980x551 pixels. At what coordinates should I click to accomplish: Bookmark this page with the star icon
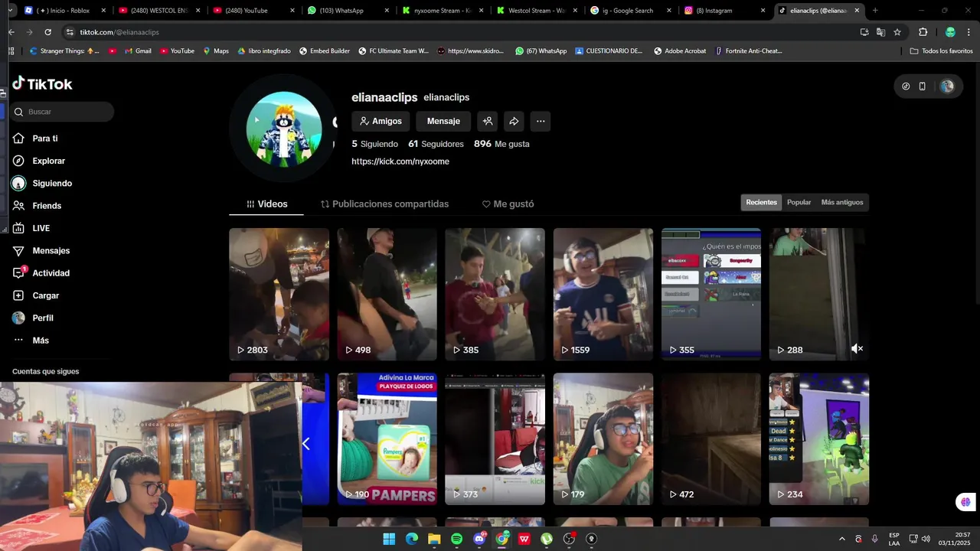[x=897, y=32]
